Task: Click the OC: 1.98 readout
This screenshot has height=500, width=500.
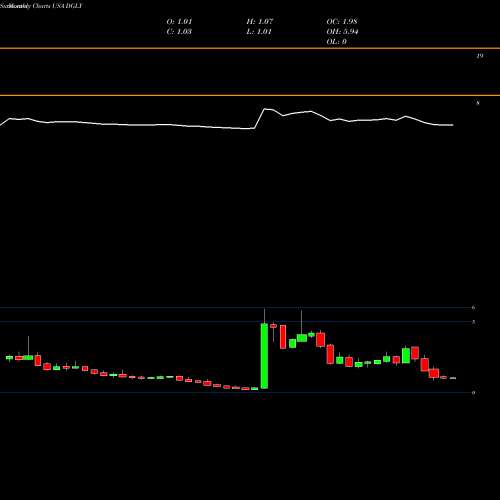Action: (342, 22)
